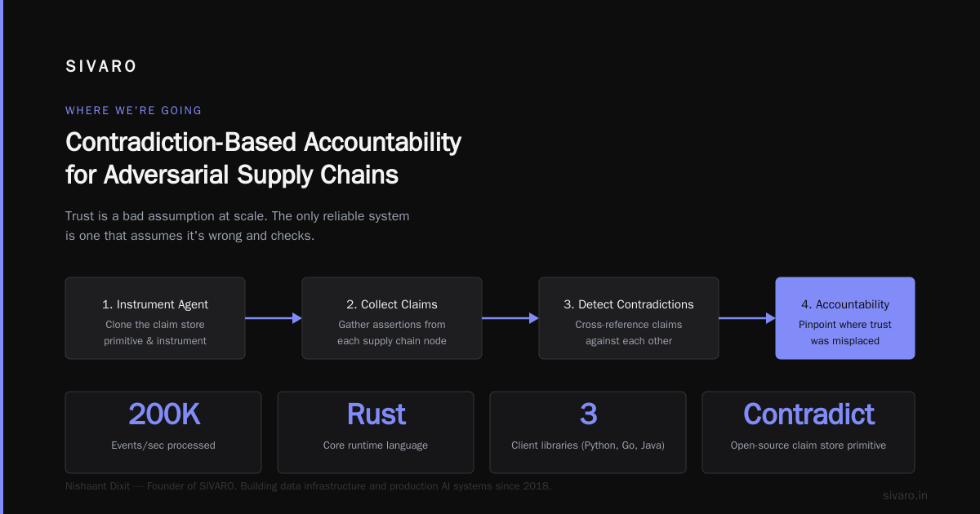Click the highlighted Accountability step
This screenshot has height=514, width=980.
tap(845, 318)
